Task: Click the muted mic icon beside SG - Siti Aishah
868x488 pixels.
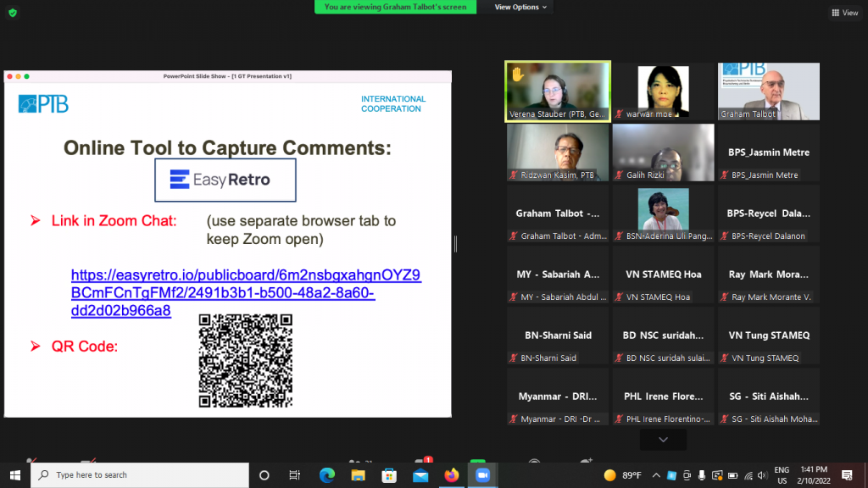Action: (725, 419)
